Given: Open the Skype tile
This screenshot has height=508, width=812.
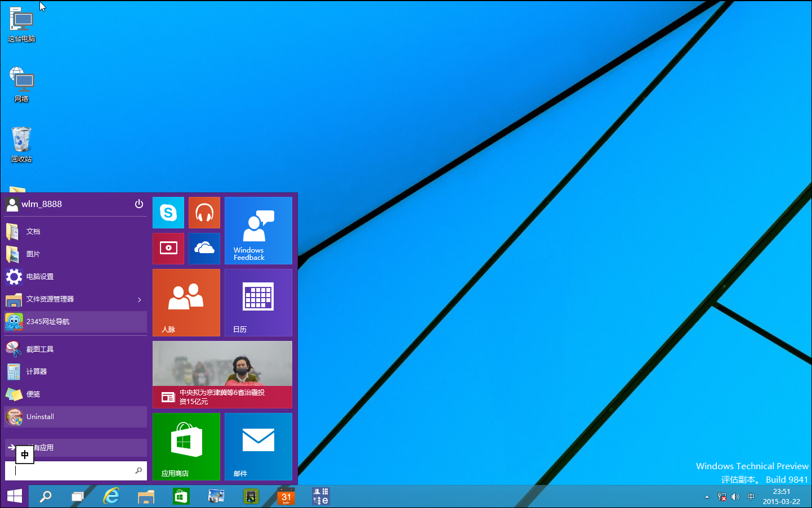Looking at the screenshot, I should click(168, 213).
